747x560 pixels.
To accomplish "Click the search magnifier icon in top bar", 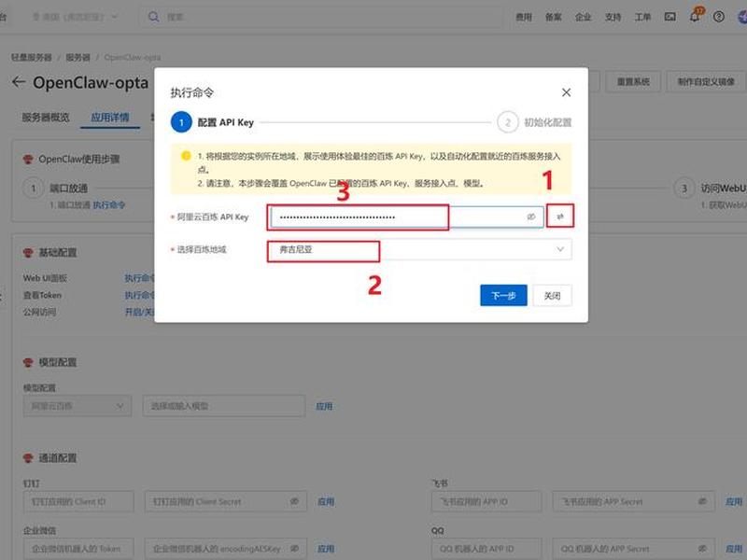I will pos(153,17).
